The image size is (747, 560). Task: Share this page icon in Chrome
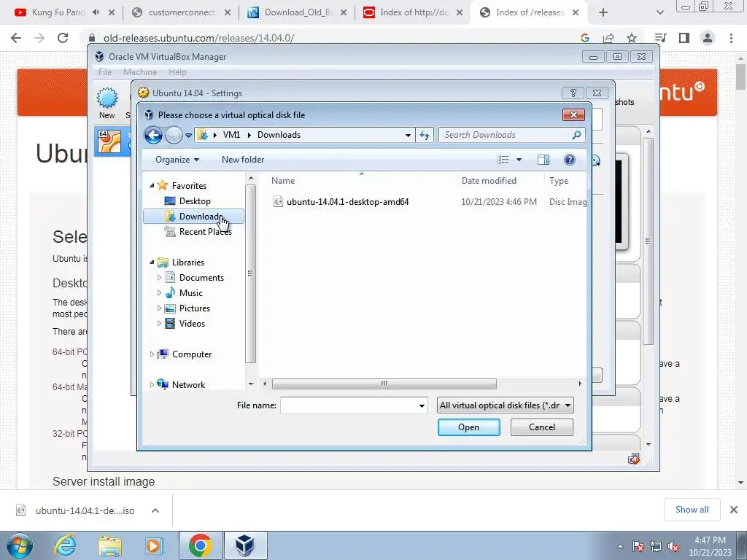pyautogui.click(x=608, y=38)
